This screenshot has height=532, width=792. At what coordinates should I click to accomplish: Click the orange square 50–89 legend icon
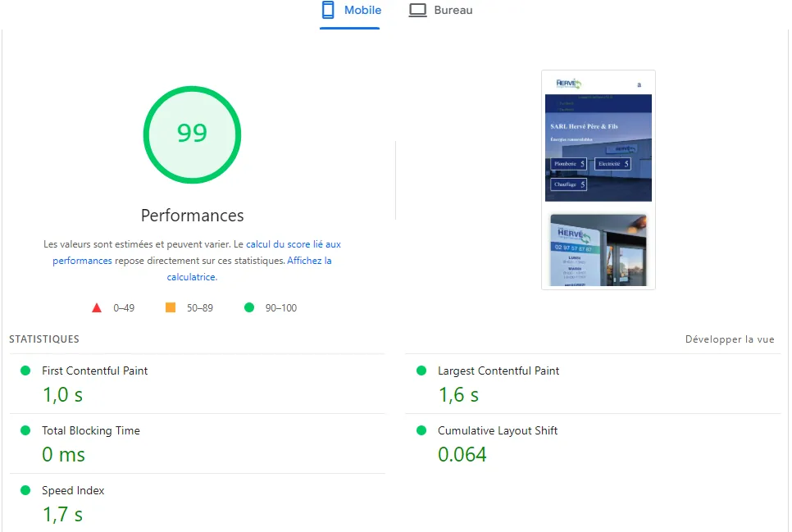171,307
